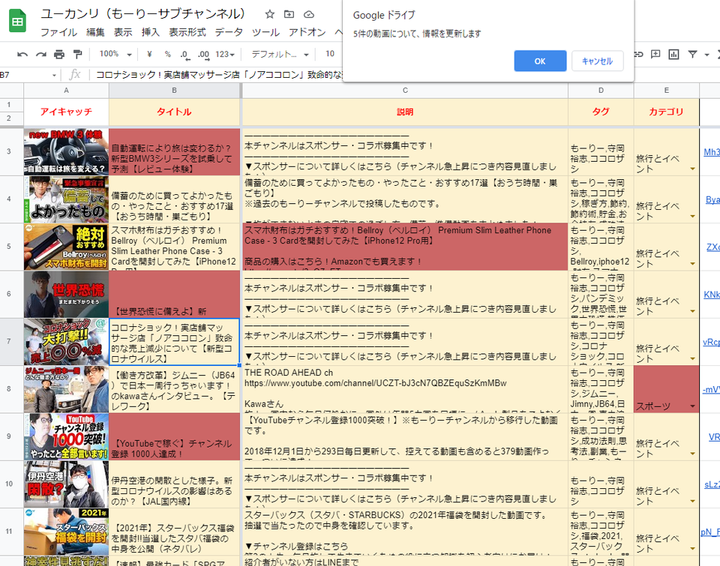The width and height of the screenshot is (720, 566).
Task: Select column A header
Action: pos(66,90)
